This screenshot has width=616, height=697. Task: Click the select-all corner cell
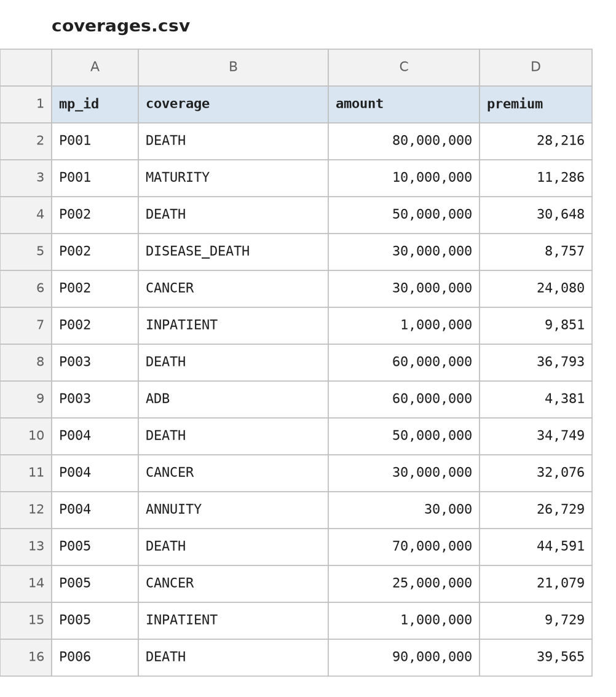click(x=26, y=68)
